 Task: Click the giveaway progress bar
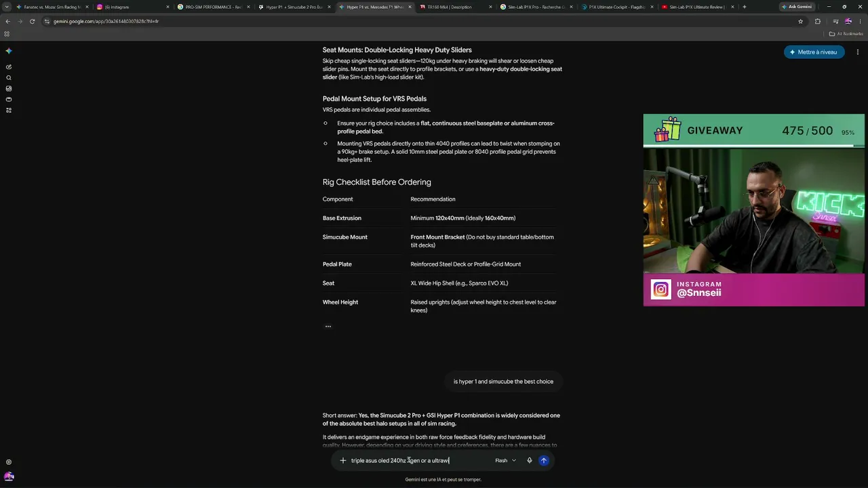(753, 145)
